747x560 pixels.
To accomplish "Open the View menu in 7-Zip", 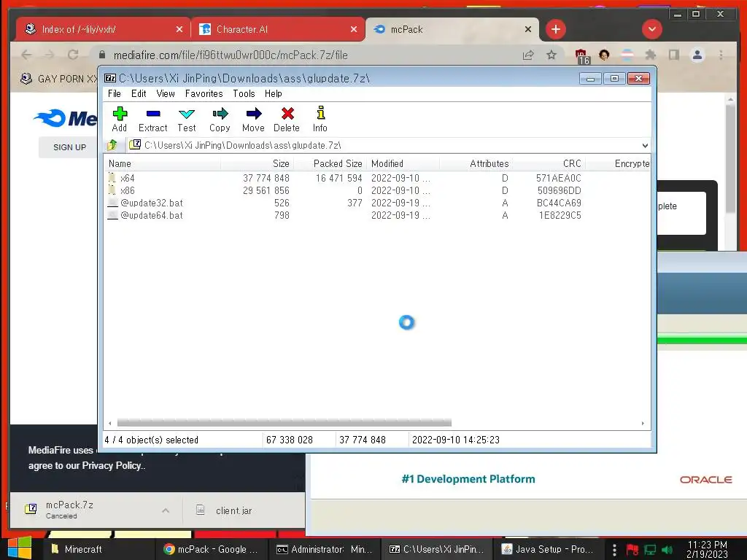I will click(x=166, y=93).
